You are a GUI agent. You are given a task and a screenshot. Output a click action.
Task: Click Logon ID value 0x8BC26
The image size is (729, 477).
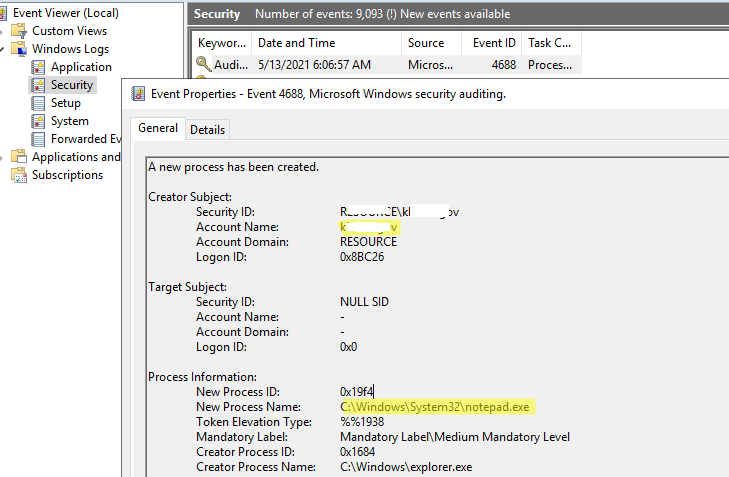[362, 257]
